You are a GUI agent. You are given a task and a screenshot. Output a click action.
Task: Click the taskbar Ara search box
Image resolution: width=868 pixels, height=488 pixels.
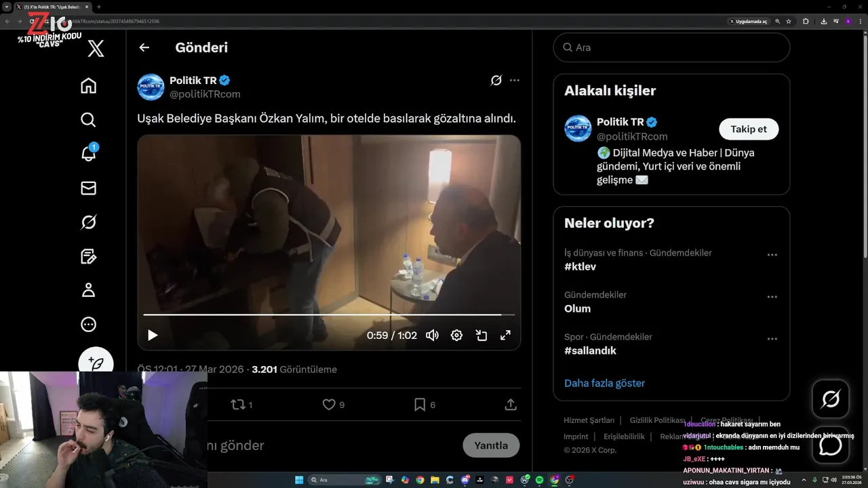tap(345, 480)
